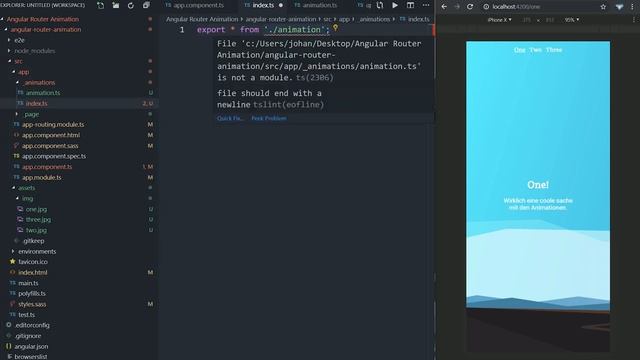This screenshot has width=640, height=360.
Task: Click the Run play icon in editor toolbar
Action: (395, 5)
